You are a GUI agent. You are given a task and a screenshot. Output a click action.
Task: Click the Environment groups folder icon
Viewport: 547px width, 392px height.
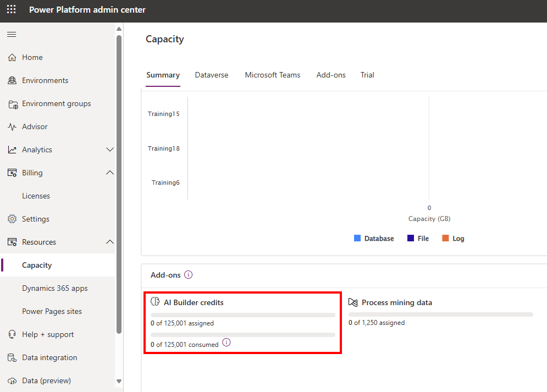[13, 104]
